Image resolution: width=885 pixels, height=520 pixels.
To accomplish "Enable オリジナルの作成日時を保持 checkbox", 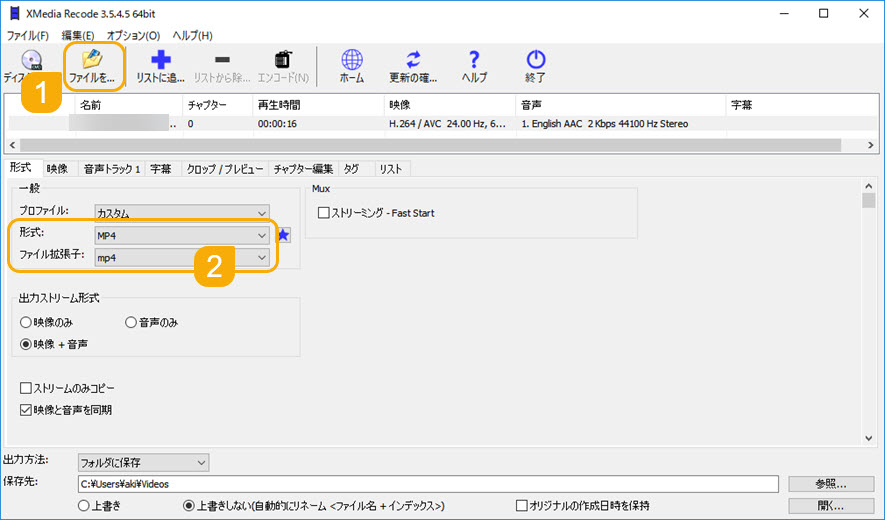I will (x=522, y=505).
